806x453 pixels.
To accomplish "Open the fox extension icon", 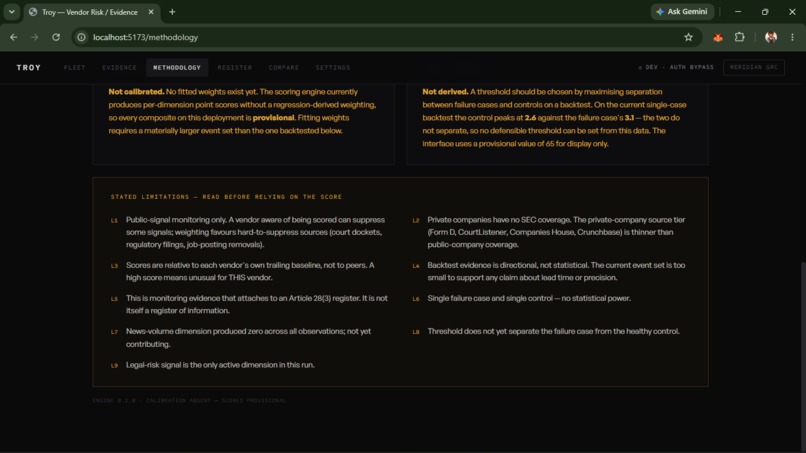I will pos(718,37).
